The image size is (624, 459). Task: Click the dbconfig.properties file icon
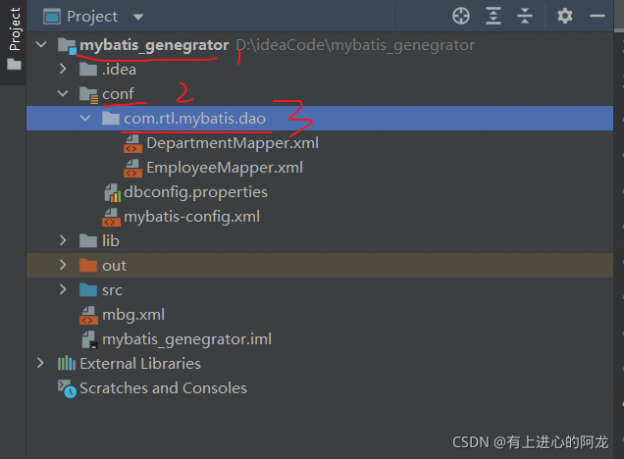pyautogui.click(x=111, y=192)
